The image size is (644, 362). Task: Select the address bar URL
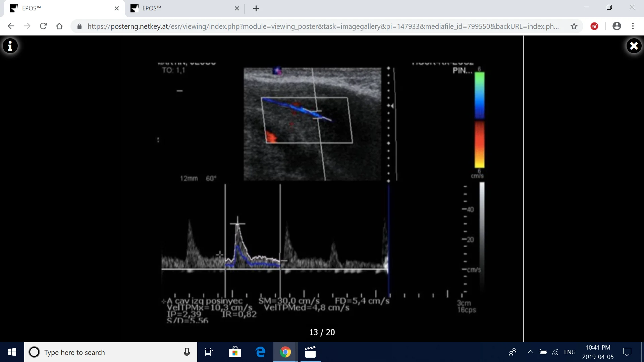(x=323, y=26)
